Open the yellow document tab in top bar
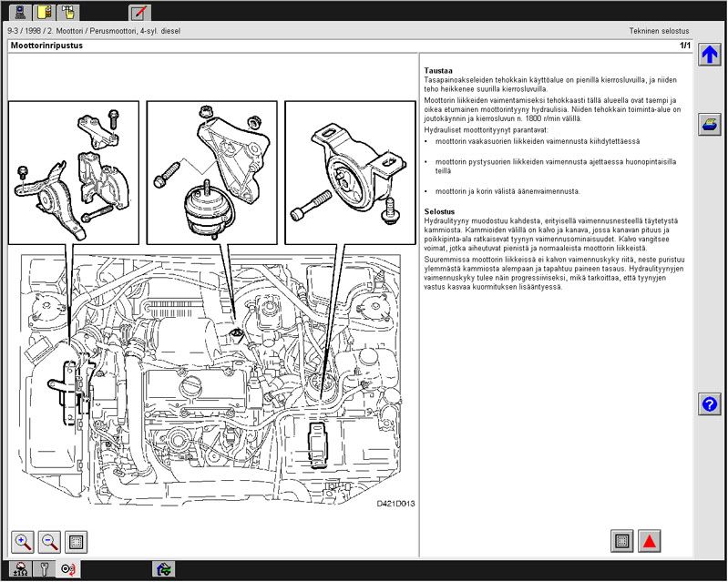This screenshot has height=582, width=728. 46,12
